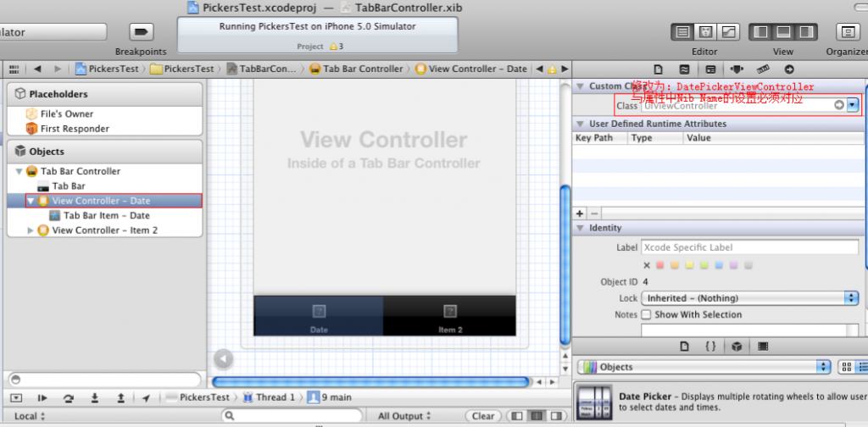Jump to previous issue arrow
868x427 pixels.
[539, 69]
